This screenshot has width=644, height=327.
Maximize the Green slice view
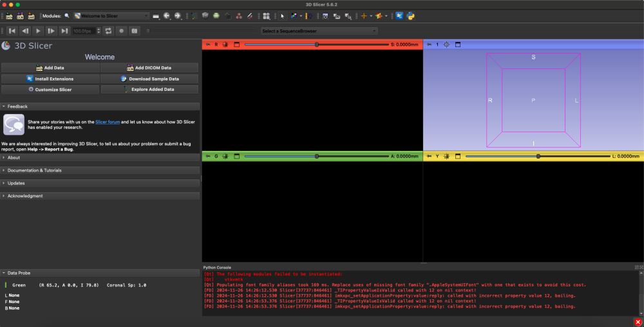pyautogui.click(x=236, y=156)
